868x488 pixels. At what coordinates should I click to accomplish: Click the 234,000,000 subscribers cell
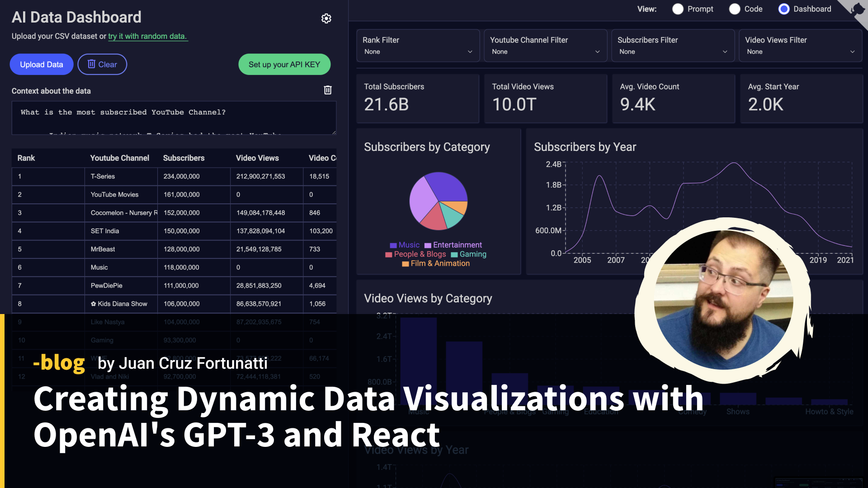(x=194, y=177)
